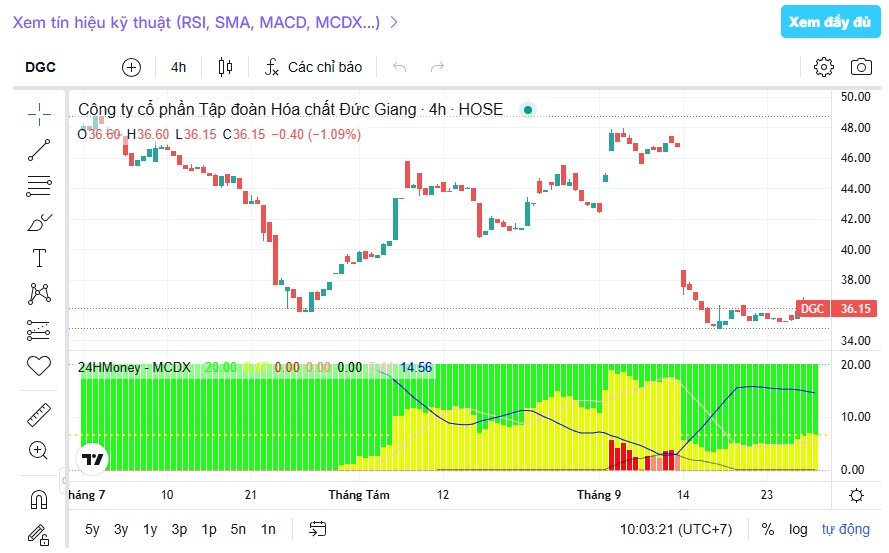Click the DGC symbol search
The width and height of the screenshot is (889, 553).
point(40,67)
